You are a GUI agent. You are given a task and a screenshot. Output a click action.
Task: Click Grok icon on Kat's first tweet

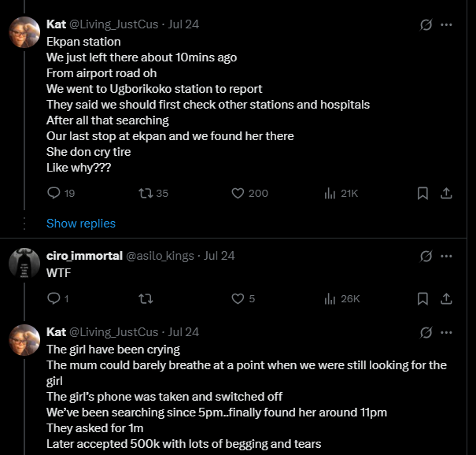point(426,24)
